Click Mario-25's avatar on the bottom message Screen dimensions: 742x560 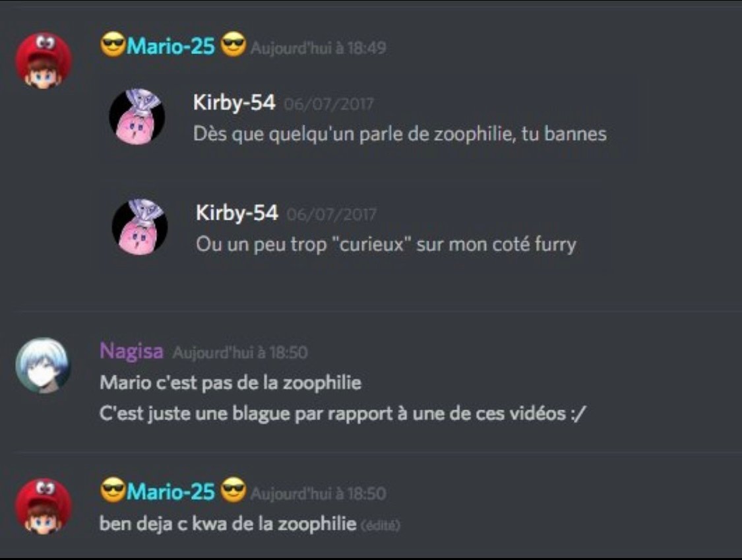pos(44,507)
